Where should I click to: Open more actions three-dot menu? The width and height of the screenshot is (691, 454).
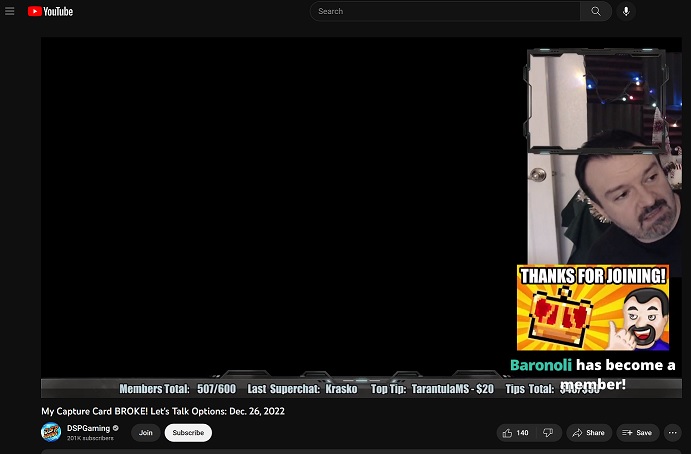coord(672,433)
